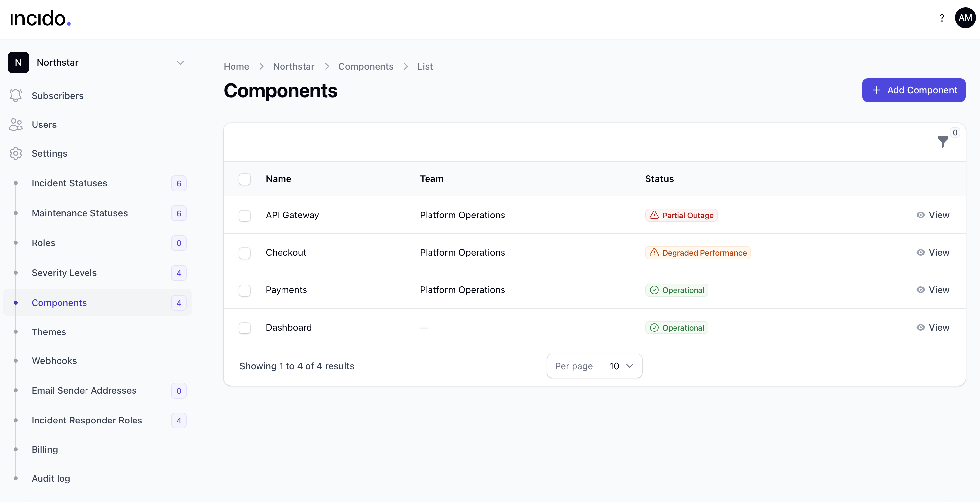Click the eye icon in Checkout row
The width and height of the screenshot is (980, 502).
[920, 252]
